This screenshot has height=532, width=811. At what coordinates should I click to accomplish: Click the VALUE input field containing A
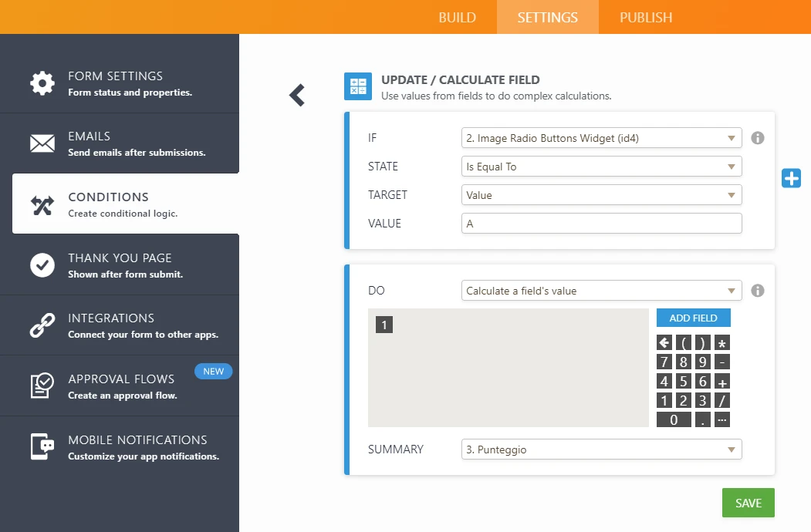(x=601, y=224)
